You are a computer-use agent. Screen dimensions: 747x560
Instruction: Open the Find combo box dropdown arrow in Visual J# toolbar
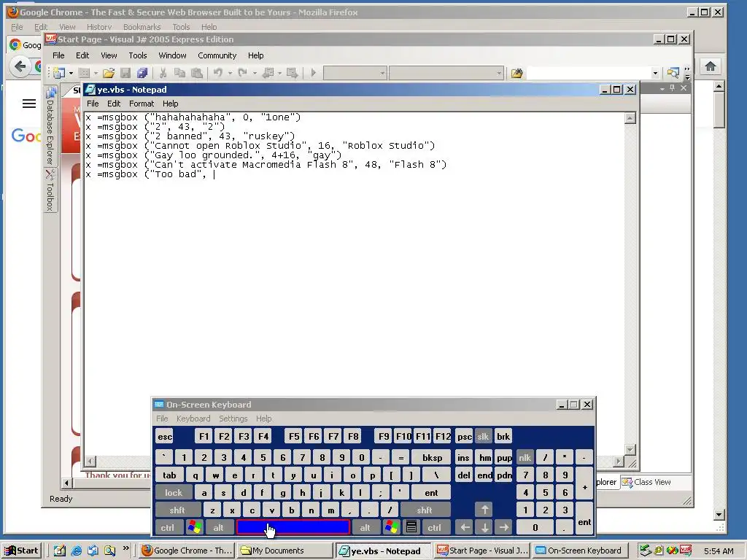(655, 73)
